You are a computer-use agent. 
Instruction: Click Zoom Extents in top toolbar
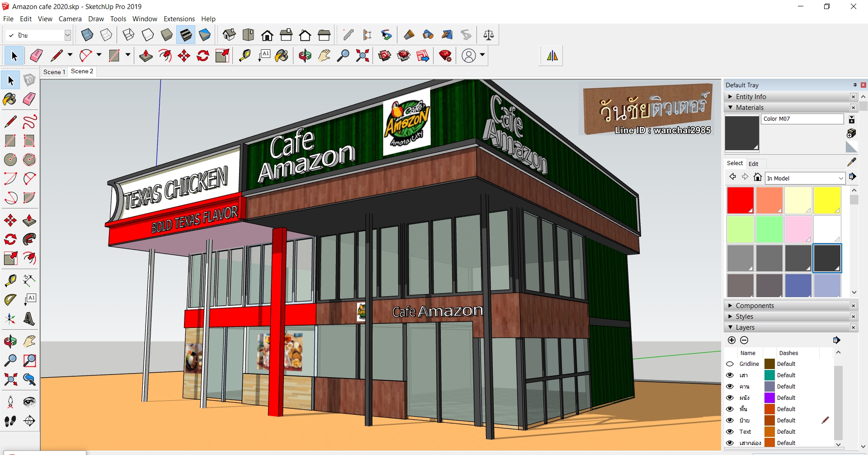[x=362, y=56]
